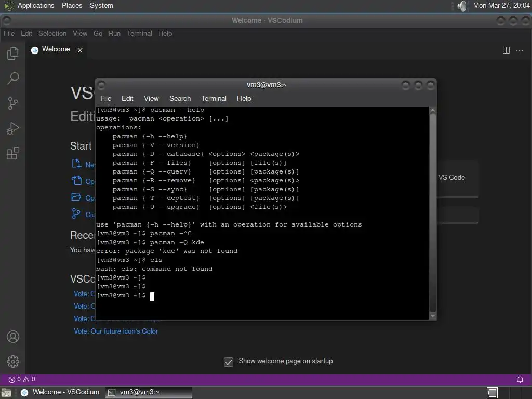Open the Run and Debug view
This screenshot has width=532, height=399.
pos(13,129)
